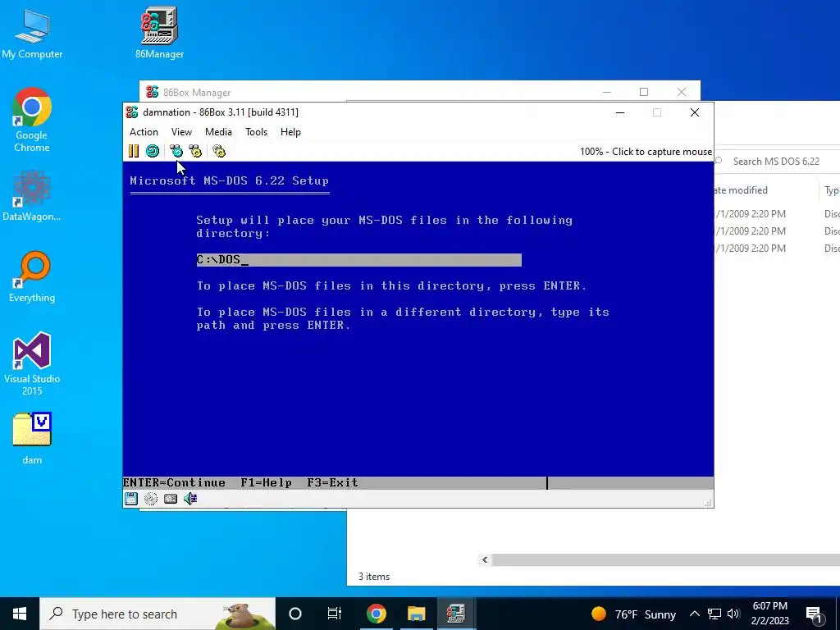Click the sound speaker status bar icon

pos(190,499)
